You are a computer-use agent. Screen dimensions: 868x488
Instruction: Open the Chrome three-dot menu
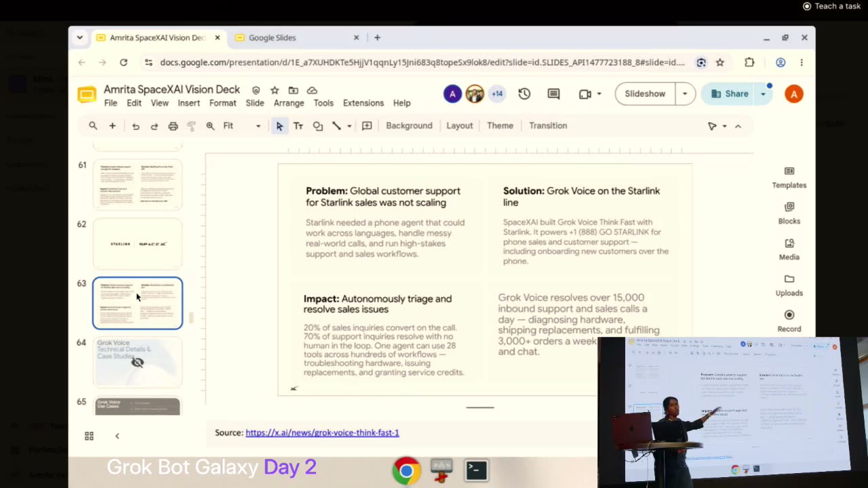coord(802,62)
